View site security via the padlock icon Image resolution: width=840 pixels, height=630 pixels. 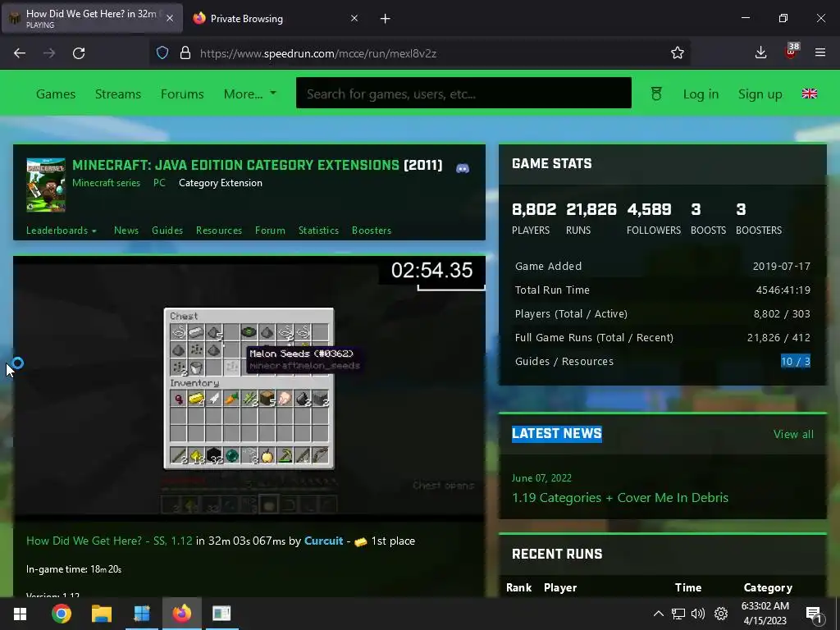click(185, 53)
